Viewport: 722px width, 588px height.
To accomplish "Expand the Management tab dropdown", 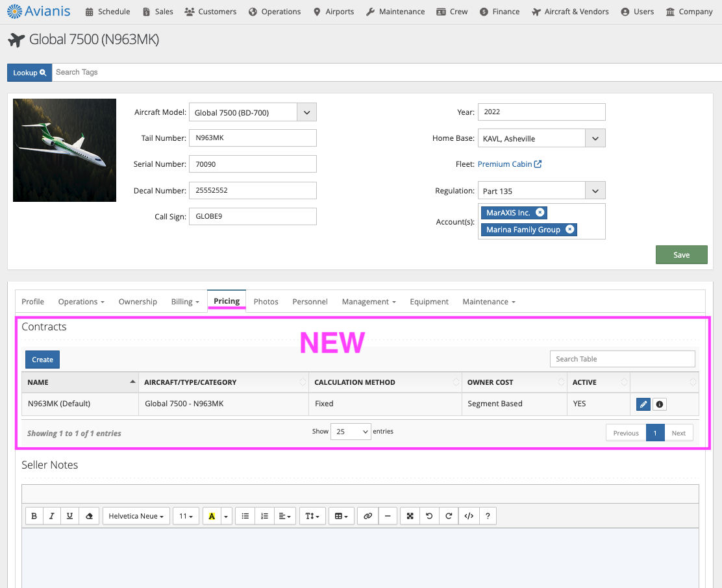I will (369, 302).
